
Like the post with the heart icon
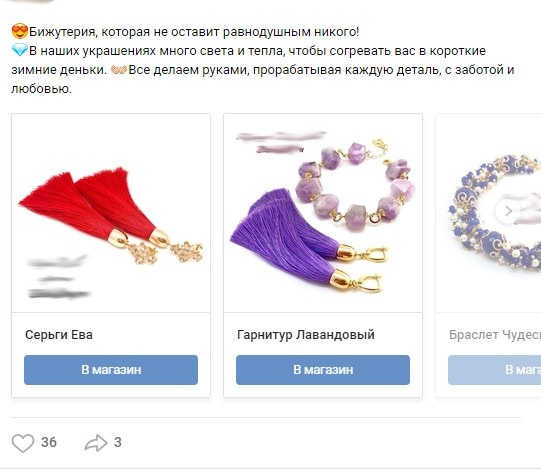[23, 443]
